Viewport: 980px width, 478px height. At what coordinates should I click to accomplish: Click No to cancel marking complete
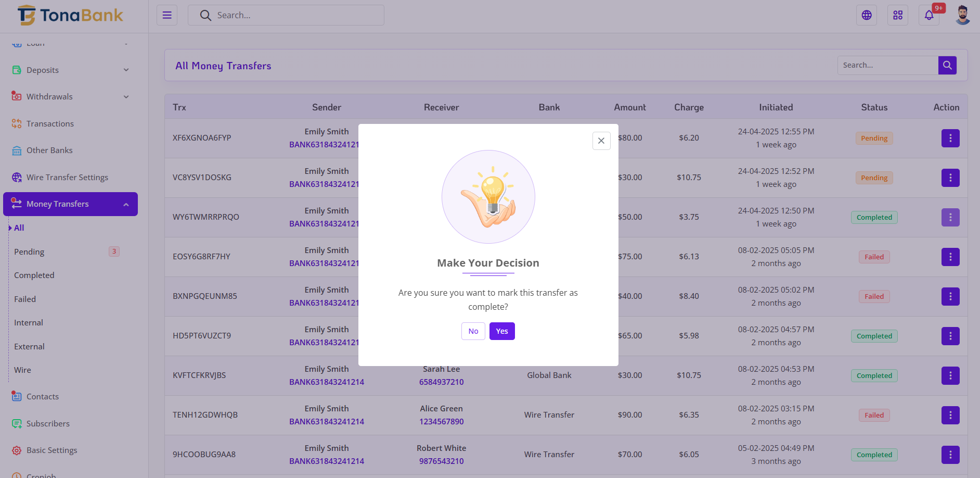(x=473, y=331)
